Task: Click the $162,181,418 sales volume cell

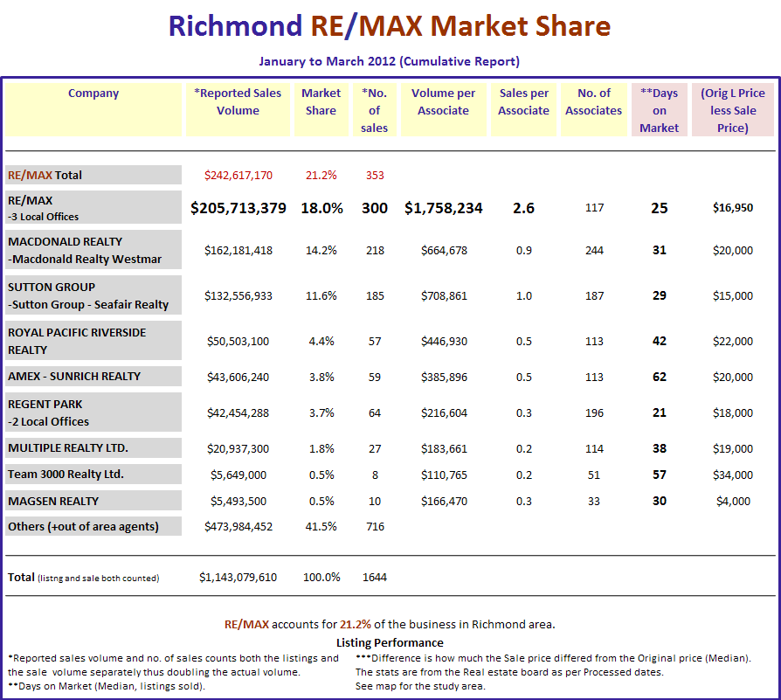Action: [x=238, y=250]
